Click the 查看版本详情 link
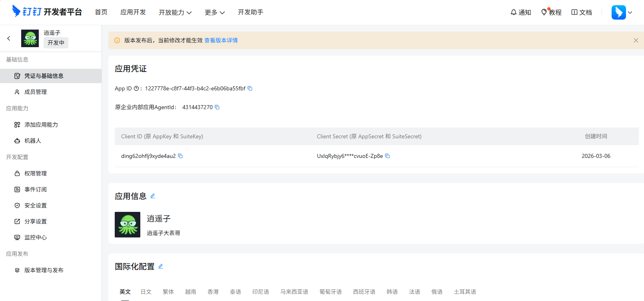The width and height of the screenshot is (644, 301). 221,40
